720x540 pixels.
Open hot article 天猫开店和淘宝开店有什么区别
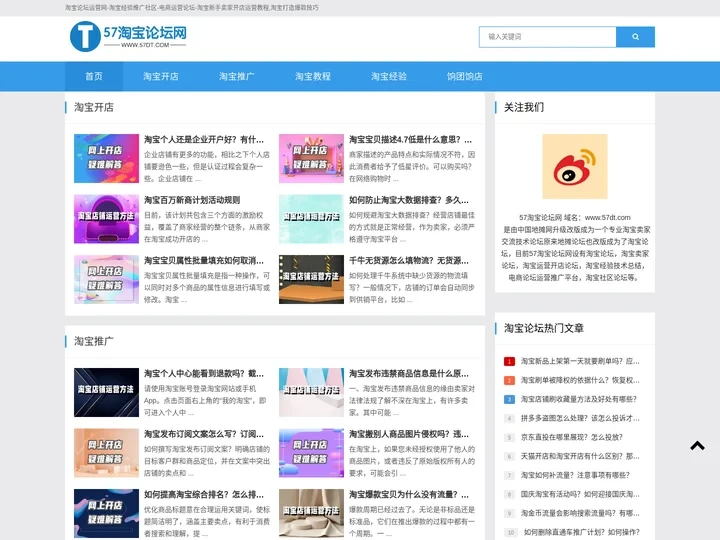(580, 456)
